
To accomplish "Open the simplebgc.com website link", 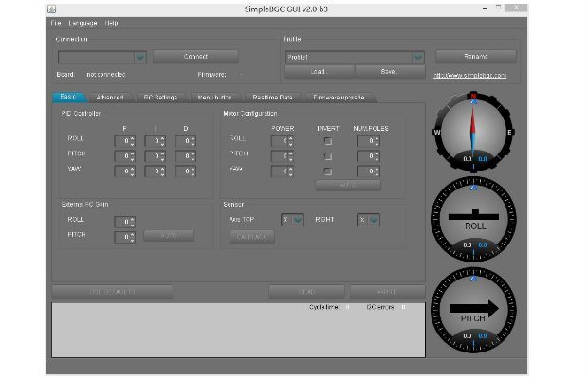I will click(469, 75).
